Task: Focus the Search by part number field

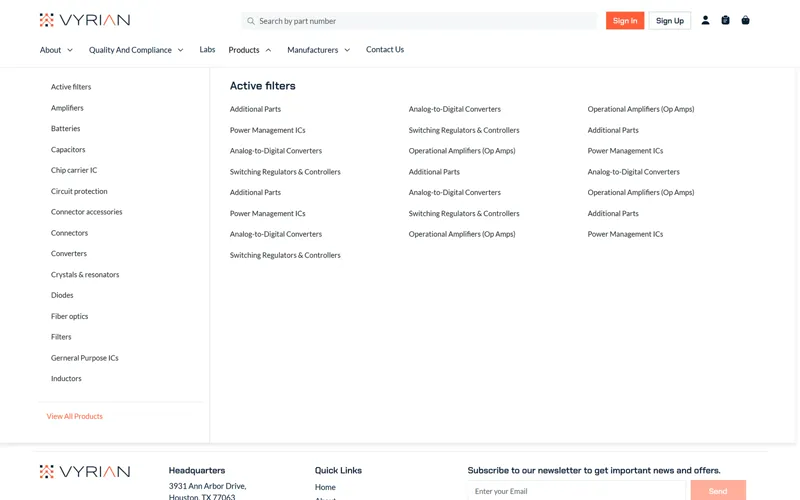Action: tap(419, 21)
